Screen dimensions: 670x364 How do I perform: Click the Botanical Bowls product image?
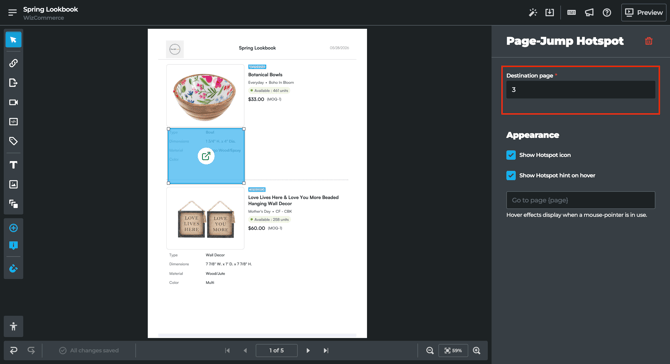205,96
